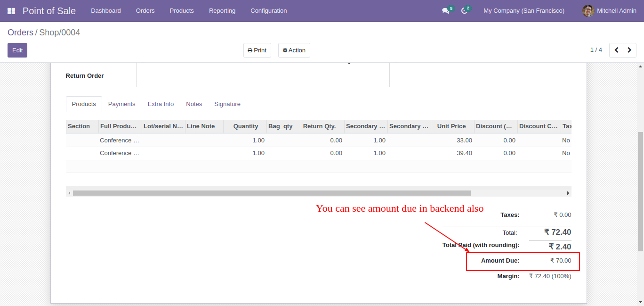Open the conversations chat icon
Viewport: 644px width, 306px height.
tap(445, 11)
